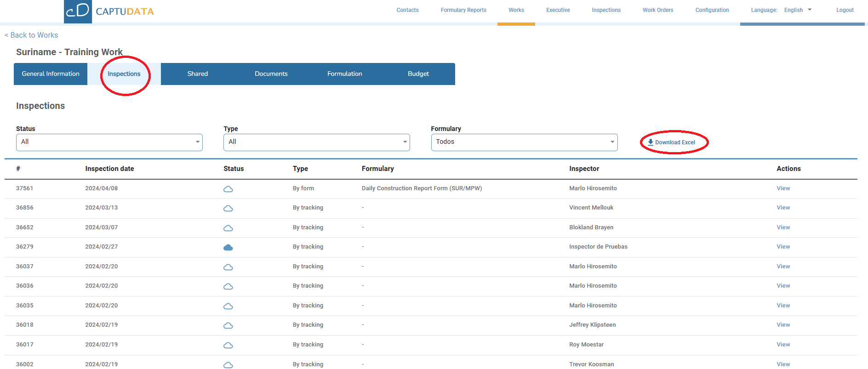Image resolution: width=868 pixels, height=369 pixels.
Task: Open Formulary Reports in top navigation
Action: pos(463,10)
